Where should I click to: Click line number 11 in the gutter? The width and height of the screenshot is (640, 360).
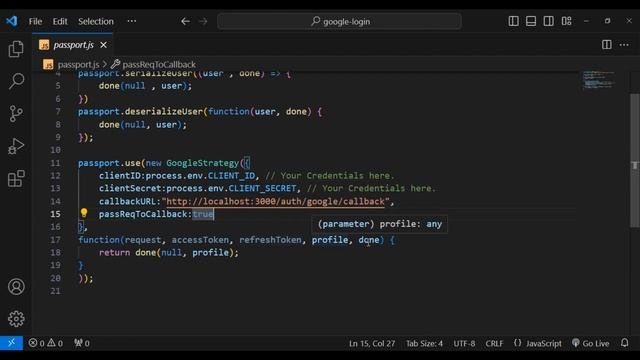click(x=55, y=163)
